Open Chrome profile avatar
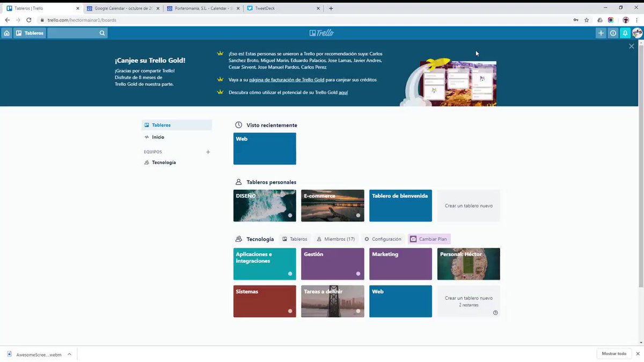Screen dimensions: 644x362 pyautogui.click(x=626, y=20)
